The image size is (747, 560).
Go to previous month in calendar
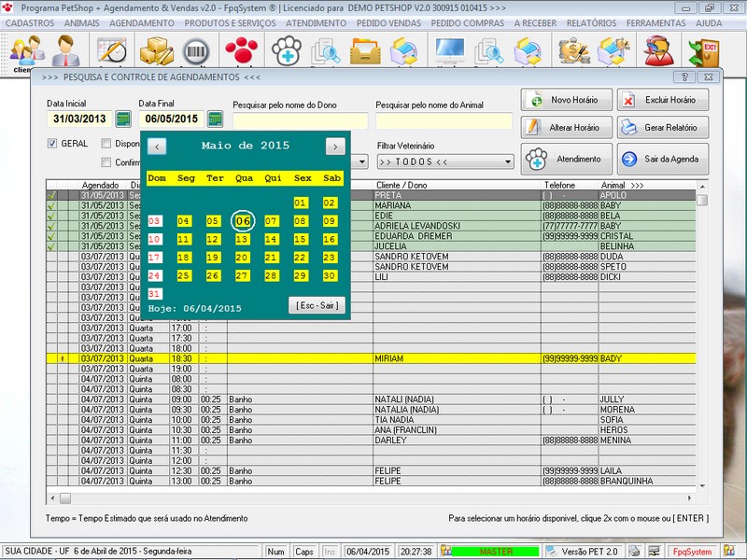(x=157, y=147)
